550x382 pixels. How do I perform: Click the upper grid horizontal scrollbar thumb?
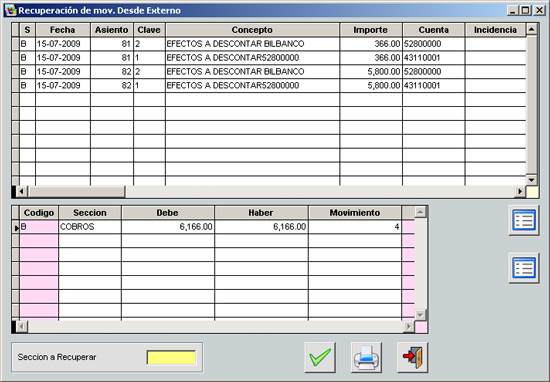point(76,192)
